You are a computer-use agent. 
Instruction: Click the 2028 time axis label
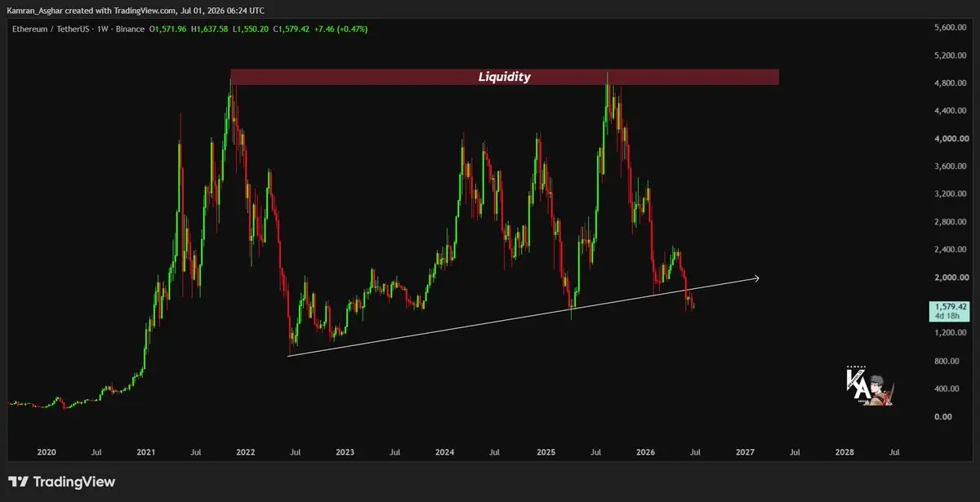coord(844,451)
